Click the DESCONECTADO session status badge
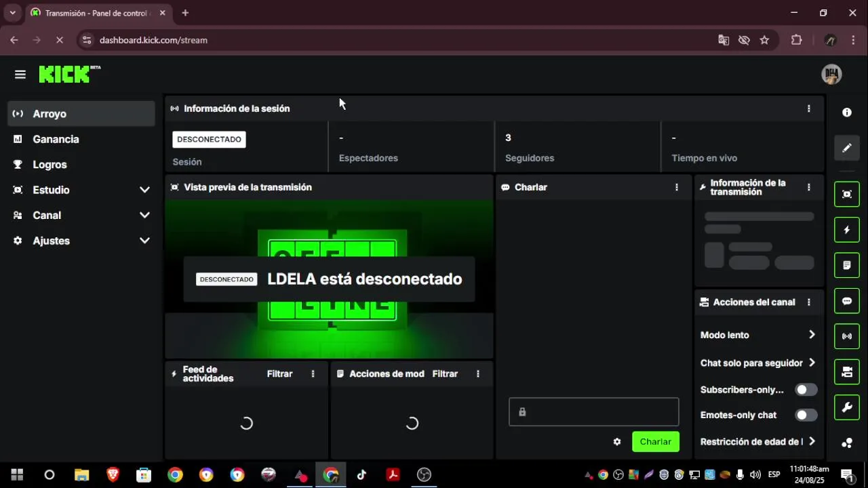 click(x=209, y=140)
